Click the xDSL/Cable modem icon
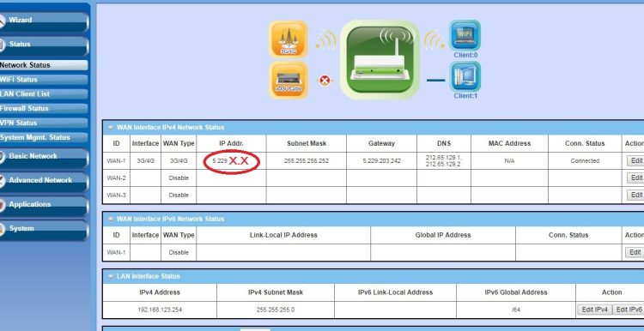 point(289,81)
